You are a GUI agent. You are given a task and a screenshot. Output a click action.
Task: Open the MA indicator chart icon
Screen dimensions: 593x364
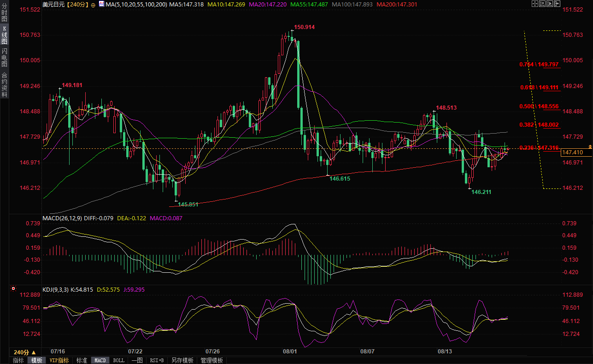[x=101, y=4]
